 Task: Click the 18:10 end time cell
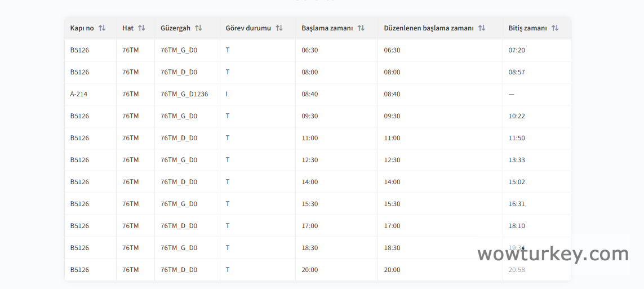(517, 226)
